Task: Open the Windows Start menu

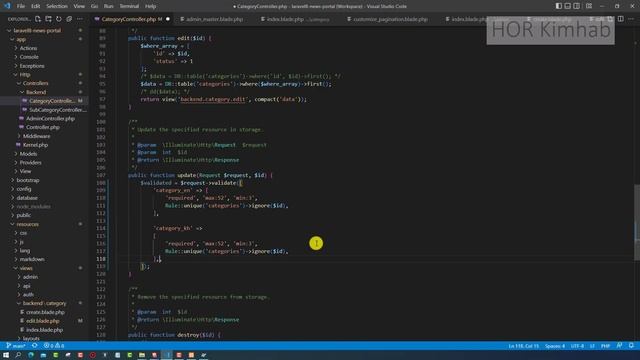Action: tap(6, 355)
